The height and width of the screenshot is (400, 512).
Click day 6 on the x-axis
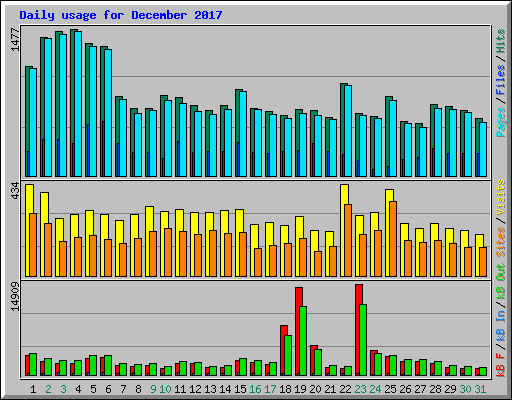108,389
